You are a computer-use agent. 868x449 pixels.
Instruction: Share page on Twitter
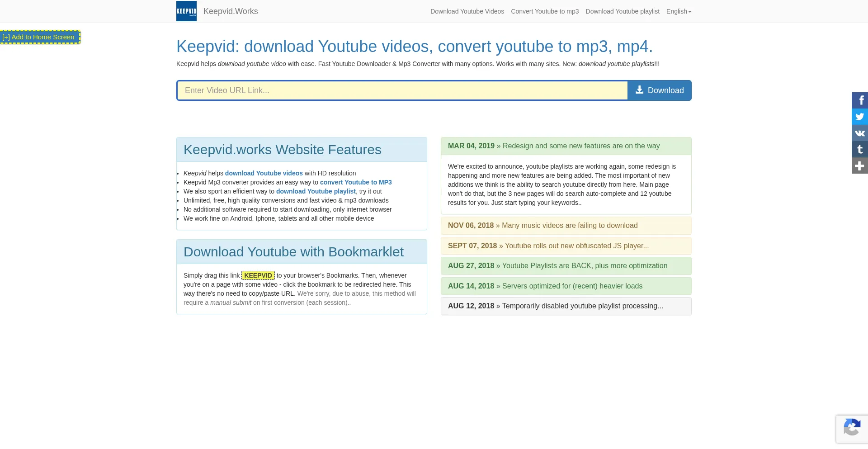pyautogui.click(x=860, y=117)
